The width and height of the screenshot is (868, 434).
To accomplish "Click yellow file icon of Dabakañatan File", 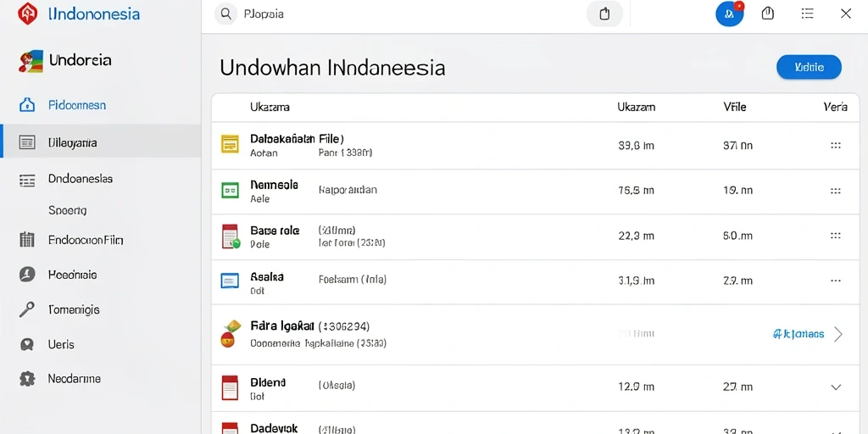I will coord(230,144).
